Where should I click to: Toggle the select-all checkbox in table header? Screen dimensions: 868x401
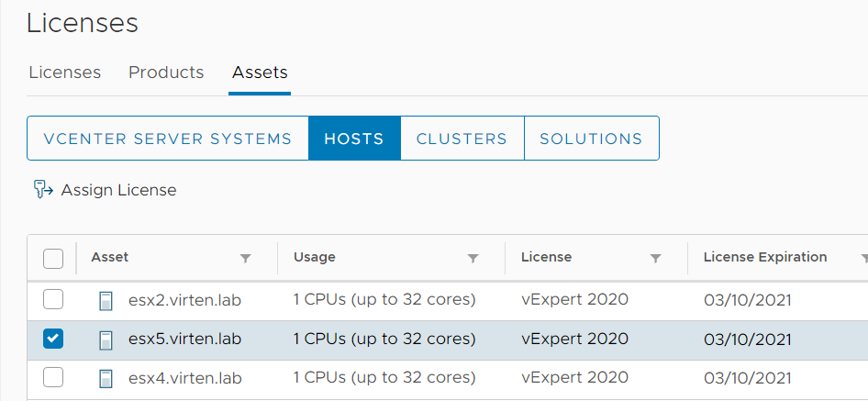[53, 258]
